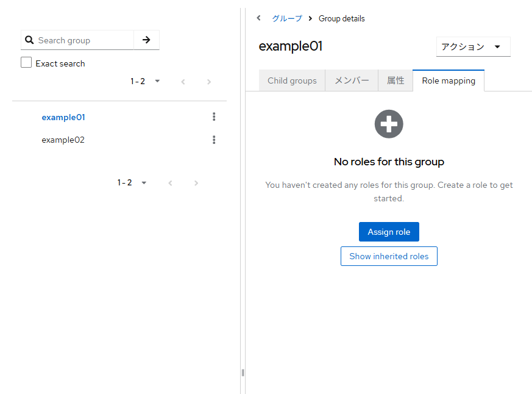This screenshot has height=394, width=532.
Task: Open the グループ breadcrumb link
Action: (x=287, y=18)
